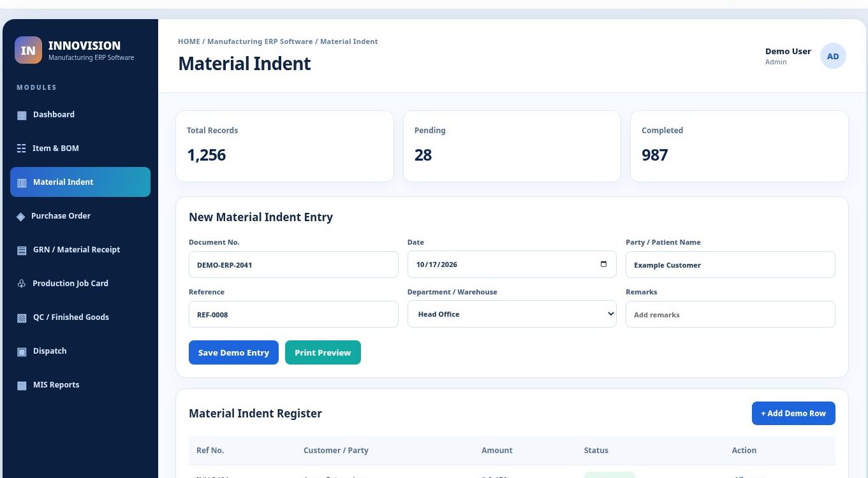Click the Amount column header
The height and width of the screenshot is (478, 868).
[497, 450]
